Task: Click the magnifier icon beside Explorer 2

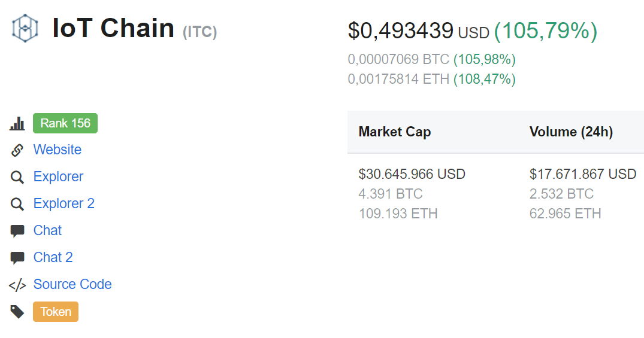Action: (17, 204)
